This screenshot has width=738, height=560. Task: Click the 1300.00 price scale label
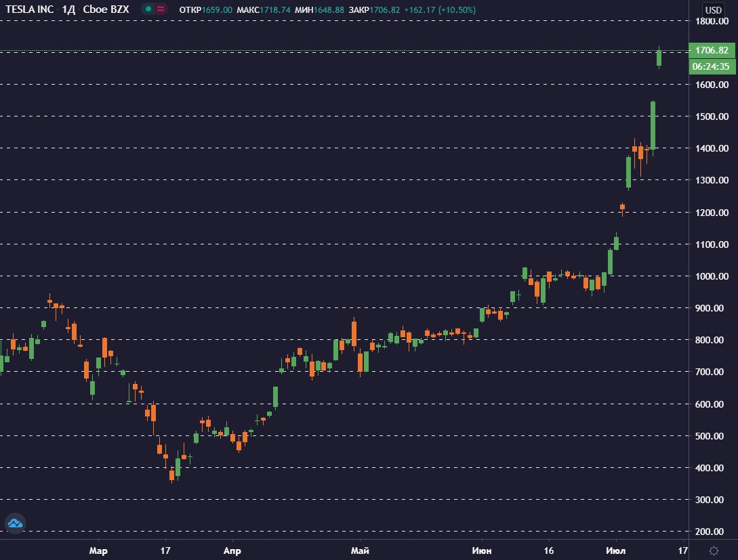pyautogui.click(x=712, y=180)
